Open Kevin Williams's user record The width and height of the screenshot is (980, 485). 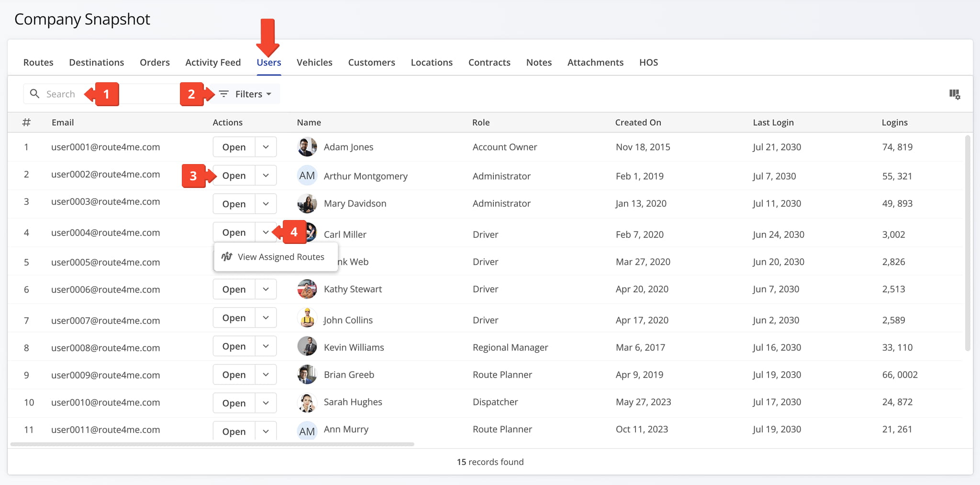pos(234,346)
